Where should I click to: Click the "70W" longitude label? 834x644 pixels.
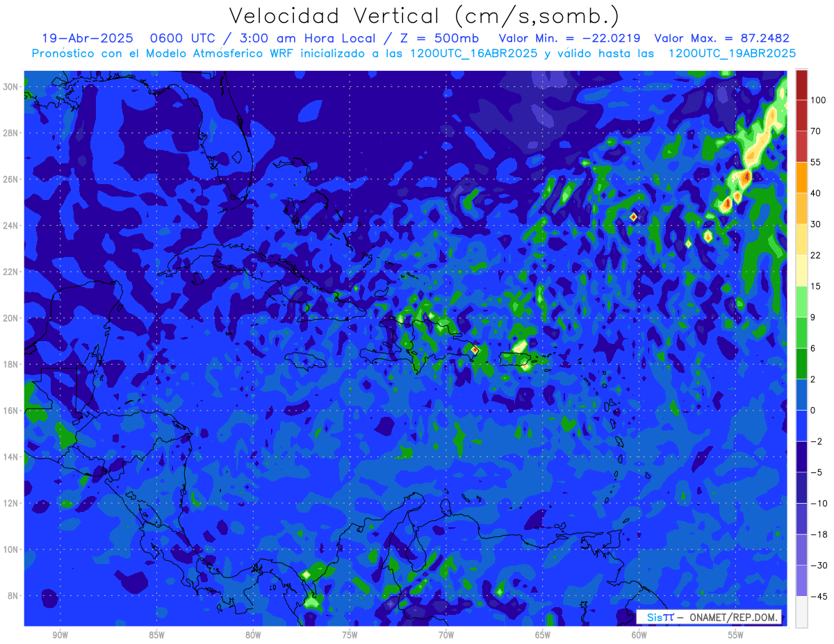coord(446,635)
